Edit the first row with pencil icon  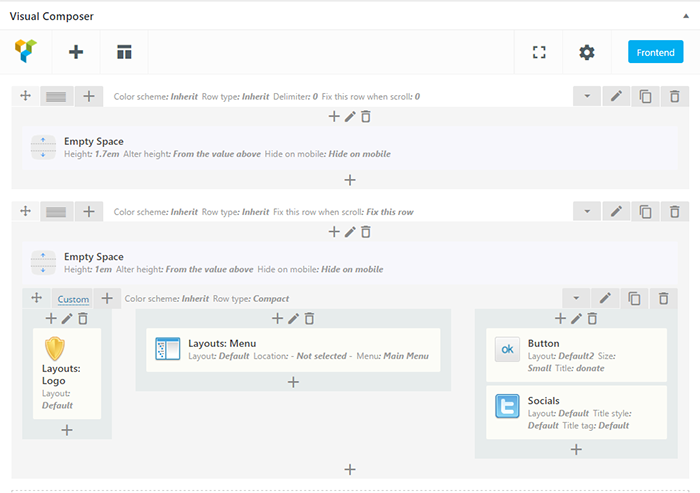coord(617,97)
